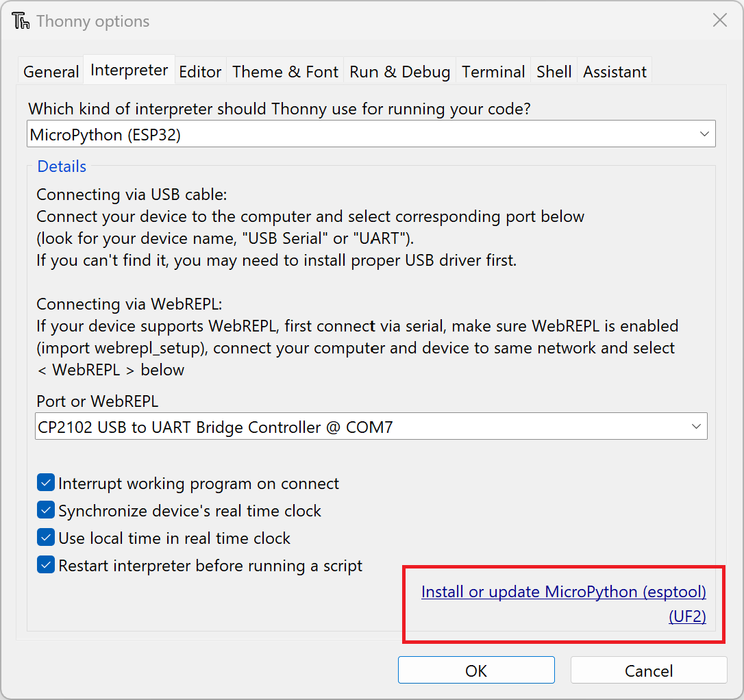Click the 'Connecting via WebREPL:' heading
This screenshot has height=700, width=744.
[129, 304]
